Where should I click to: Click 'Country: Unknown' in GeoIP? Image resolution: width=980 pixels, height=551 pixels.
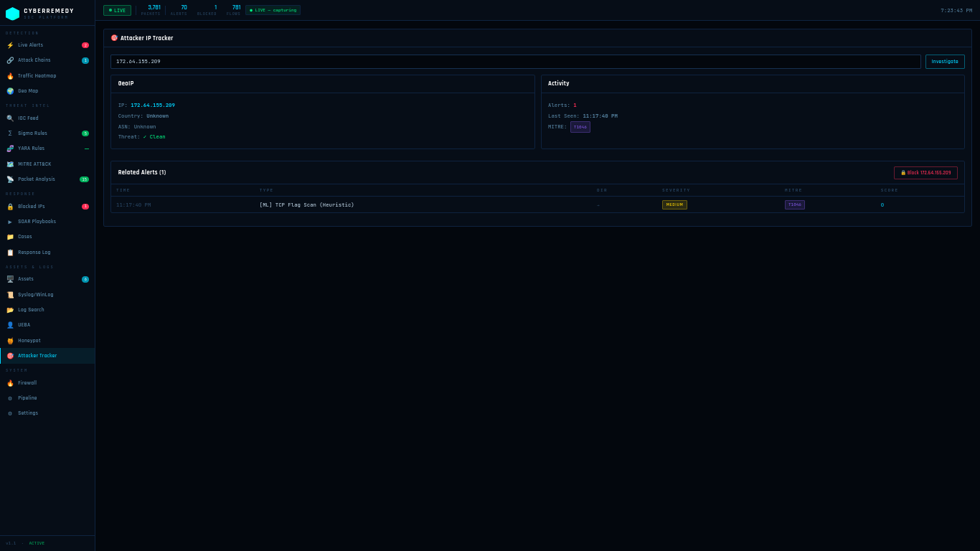[143, 116]
